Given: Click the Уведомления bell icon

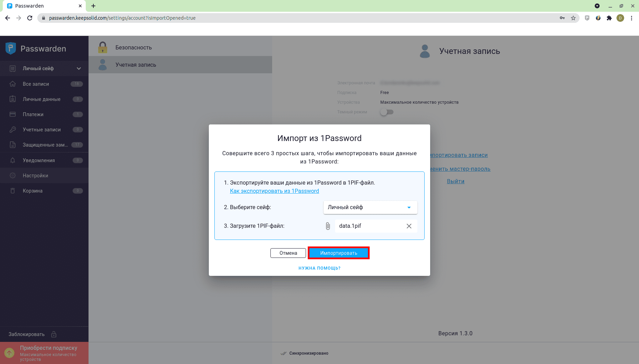Looking at the screenshot, I should click(13, 160).
